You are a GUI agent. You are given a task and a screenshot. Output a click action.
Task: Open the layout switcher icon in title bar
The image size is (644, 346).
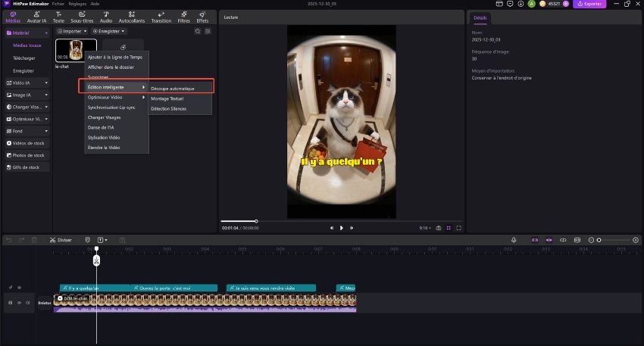pyautogui.click(x=499, y=4)
